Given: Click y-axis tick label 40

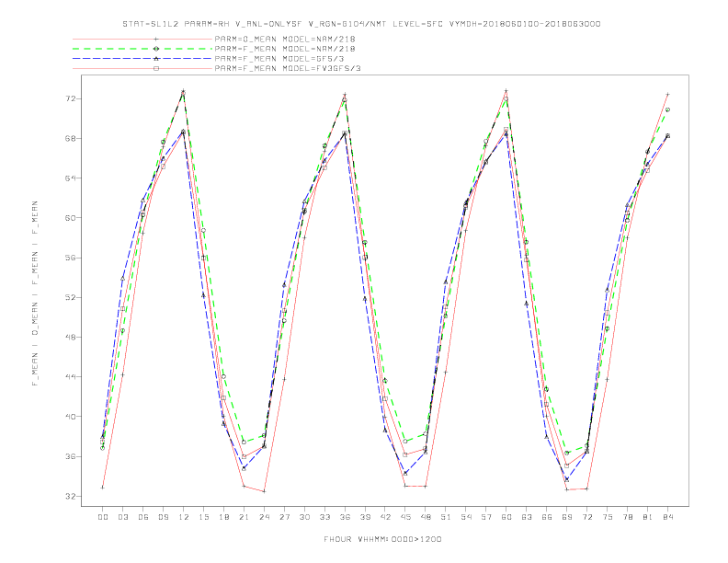Looking at the screenshot, I should pos(71,416).
